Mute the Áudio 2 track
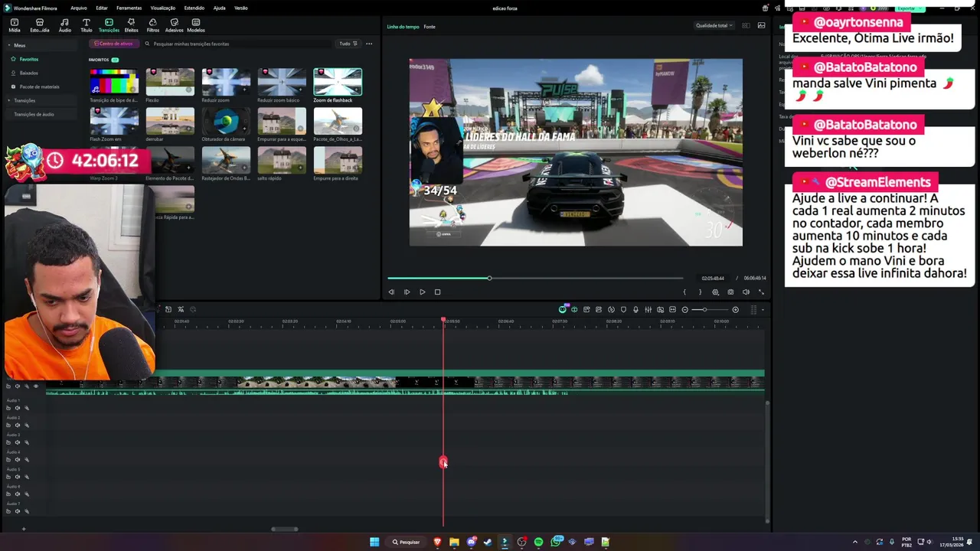The image size is (980, 551). coord(18,425)
